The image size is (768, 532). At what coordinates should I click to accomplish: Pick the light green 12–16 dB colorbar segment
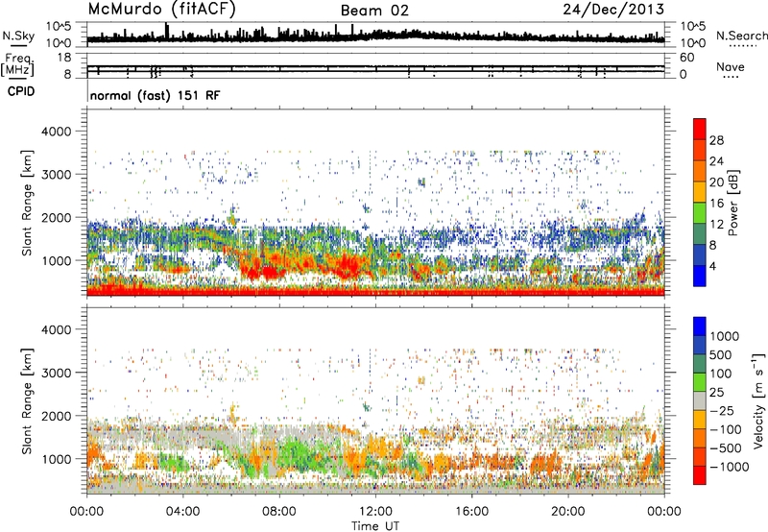(700, 213)
